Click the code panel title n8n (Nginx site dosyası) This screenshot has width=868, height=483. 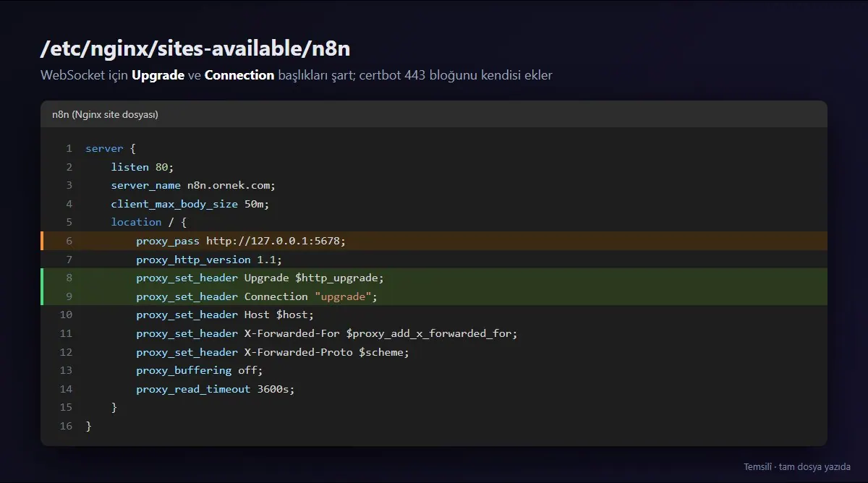tap(105, 114)
